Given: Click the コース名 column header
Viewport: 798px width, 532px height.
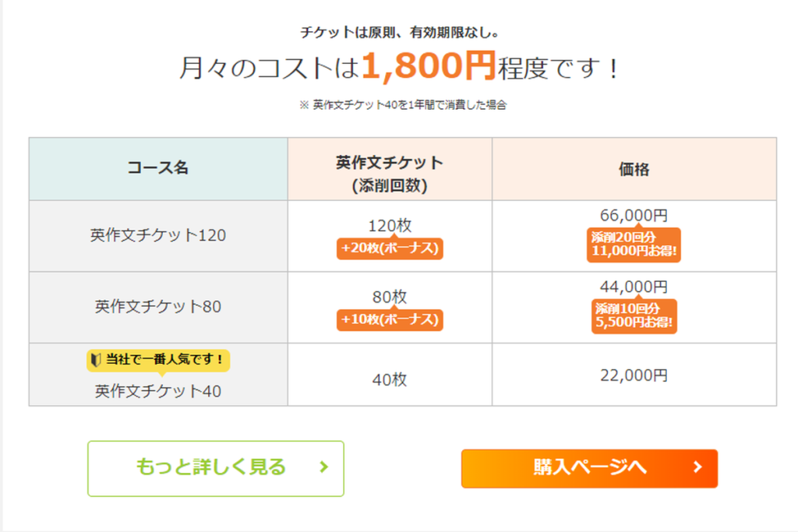Looking at the screenshot, I should 158,168.
